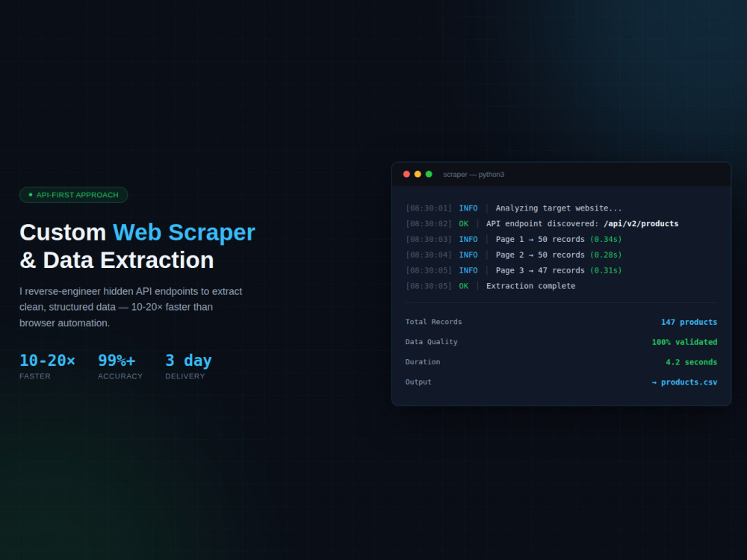Click the 'Data Quality' label

click(431, 342)
